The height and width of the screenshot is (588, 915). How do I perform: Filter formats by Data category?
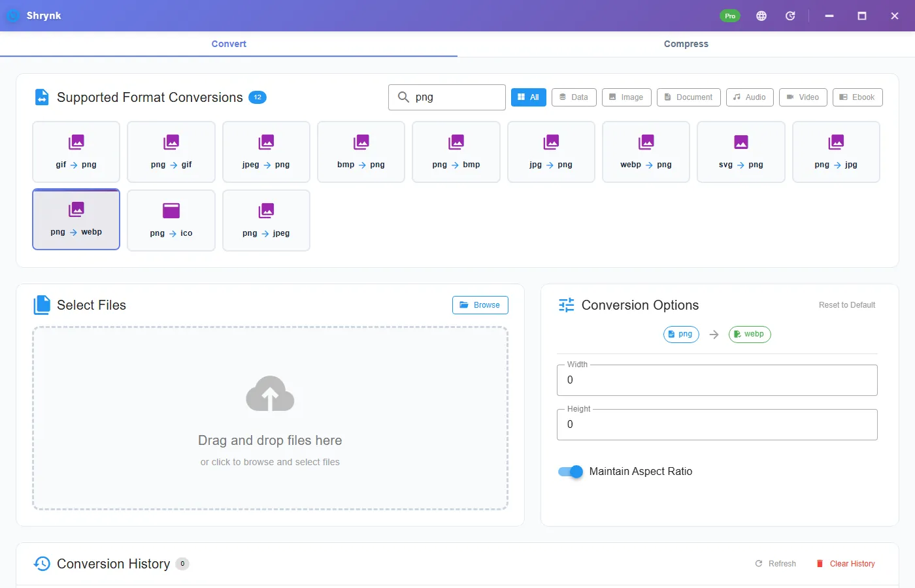coord(574,97)
